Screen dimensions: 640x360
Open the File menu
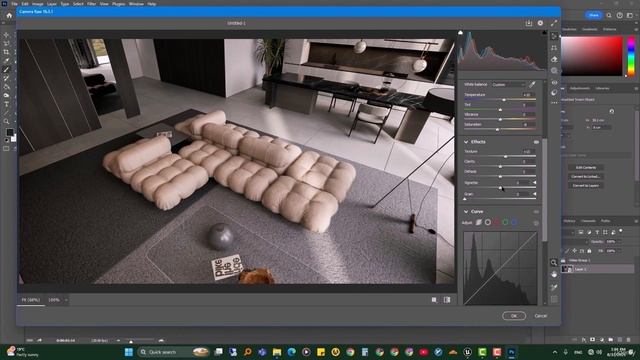[x=15, y=4]
